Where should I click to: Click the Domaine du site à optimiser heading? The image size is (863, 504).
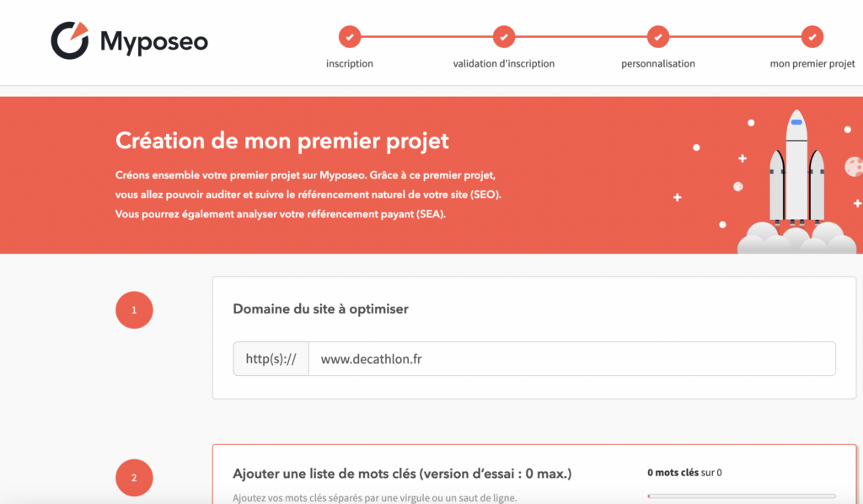(x=320, y=309)
